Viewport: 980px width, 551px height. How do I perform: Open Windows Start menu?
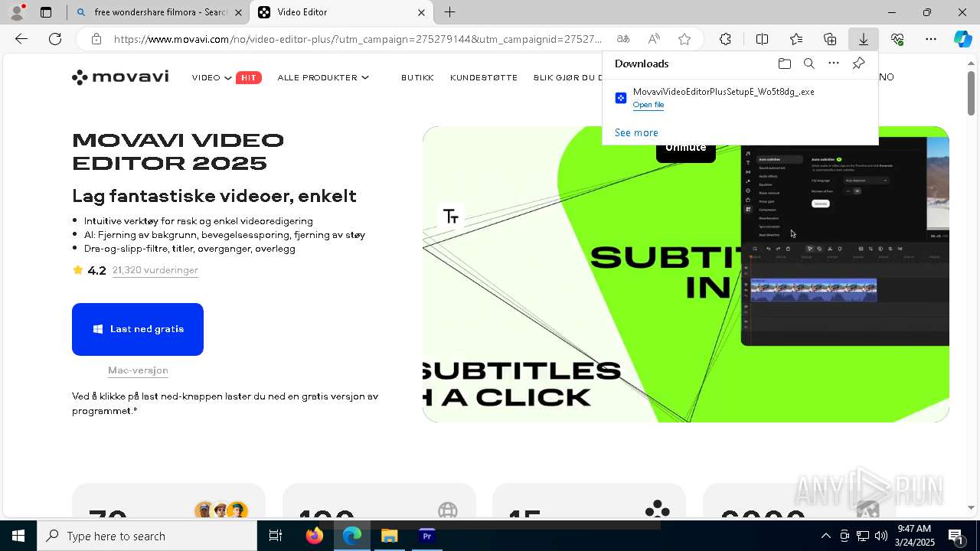tap(18, 536)
